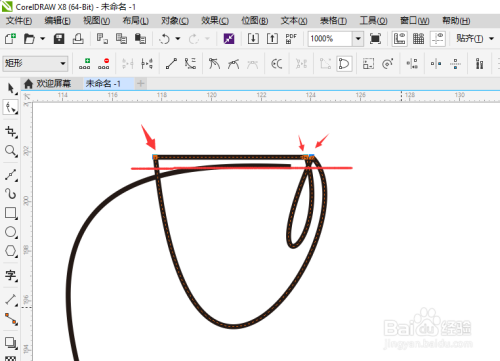The image size is (500, 361).
Task: Switch to the 欢迎屏幕 tab
Action: pos(53,83)
